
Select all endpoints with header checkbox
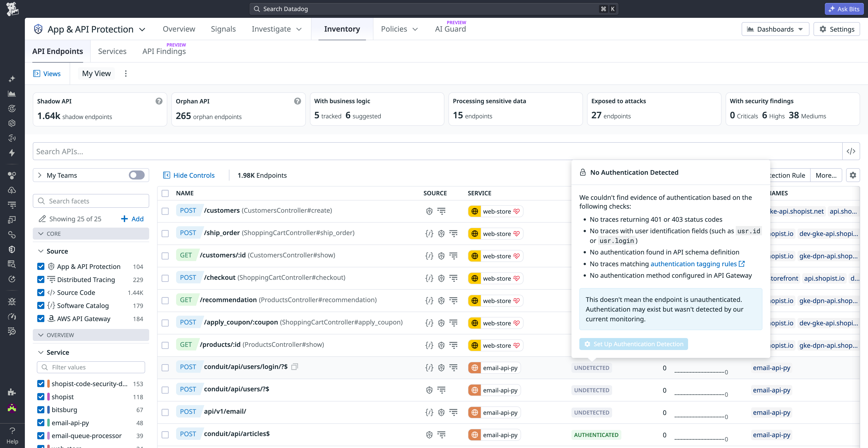tap(165, 193)
